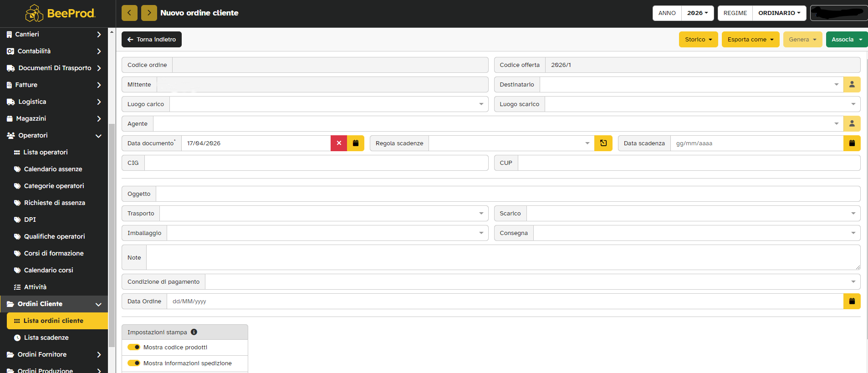Open the Imballaggio dropdown
Screen dimensions: 868x373
click(327, 233)
